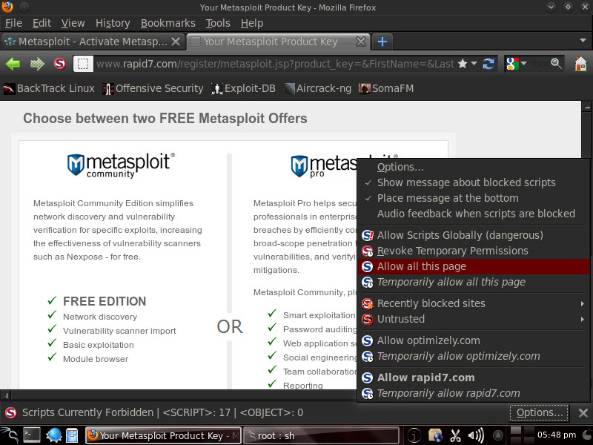Open the tab list dropdown arrow
The image size is (593, 445).
click(x=583, y=41)
